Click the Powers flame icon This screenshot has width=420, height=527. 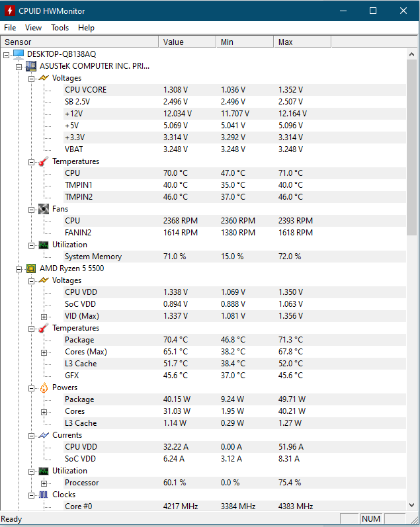pos(44,388)
